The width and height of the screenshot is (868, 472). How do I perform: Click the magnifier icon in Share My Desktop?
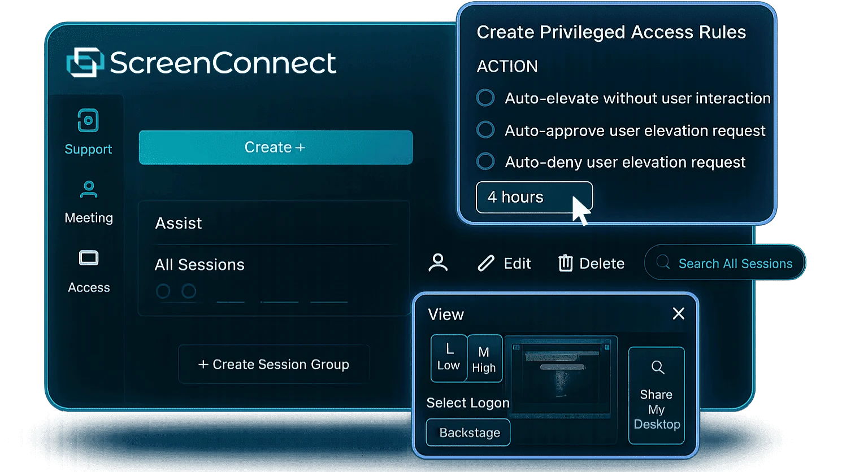[657, 368]
